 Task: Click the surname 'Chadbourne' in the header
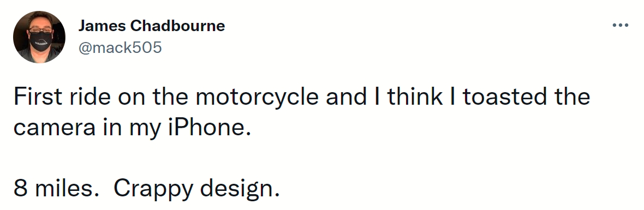click(x=177, y=26)
